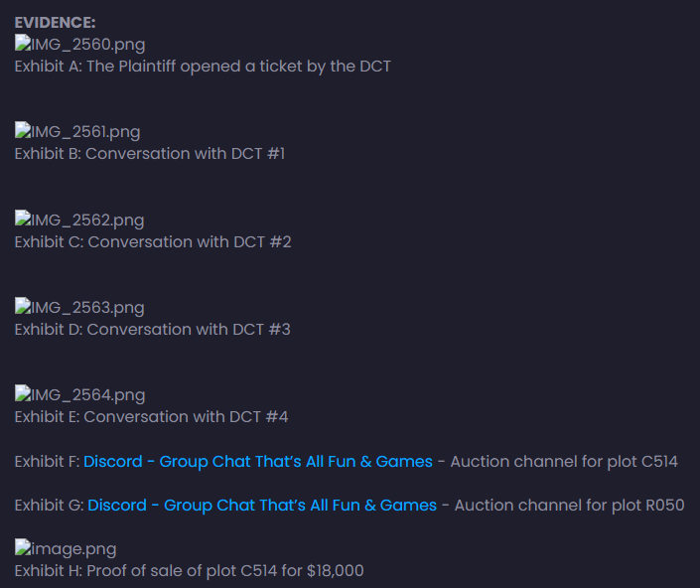
Task: Open the broken IMG_2560.png image
Action: pyautogui.click(x=79, y=45)
